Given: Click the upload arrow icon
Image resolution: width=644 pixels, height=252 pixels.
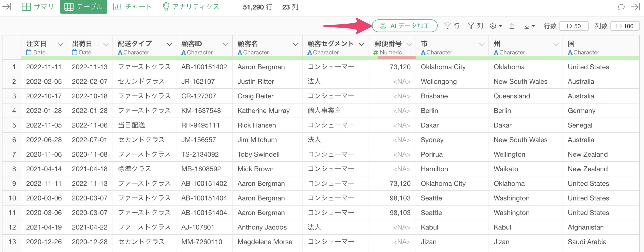Looking at the screenshot, I should pos(512,26).
